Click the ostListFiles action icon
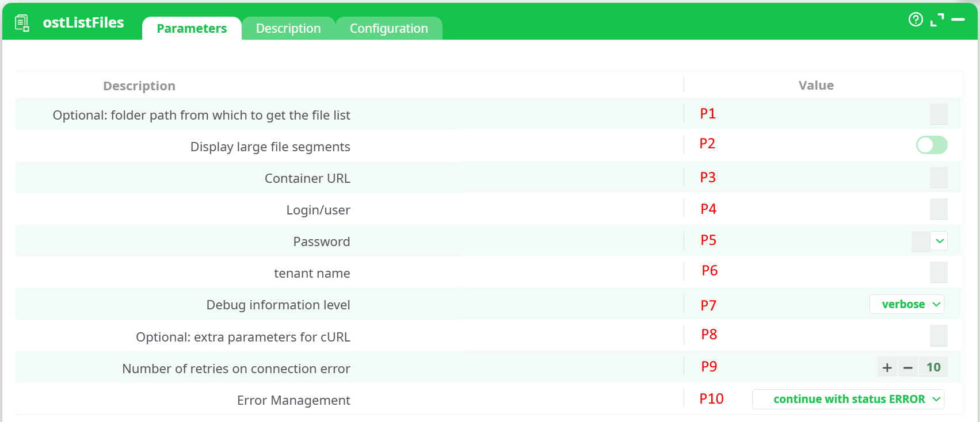Screen dimensions: 980x422 (x=22, y=23)
